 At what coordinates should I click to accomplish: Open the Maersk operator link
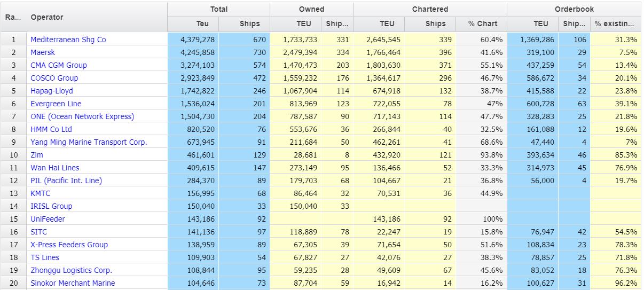click(x=43, y=52)
